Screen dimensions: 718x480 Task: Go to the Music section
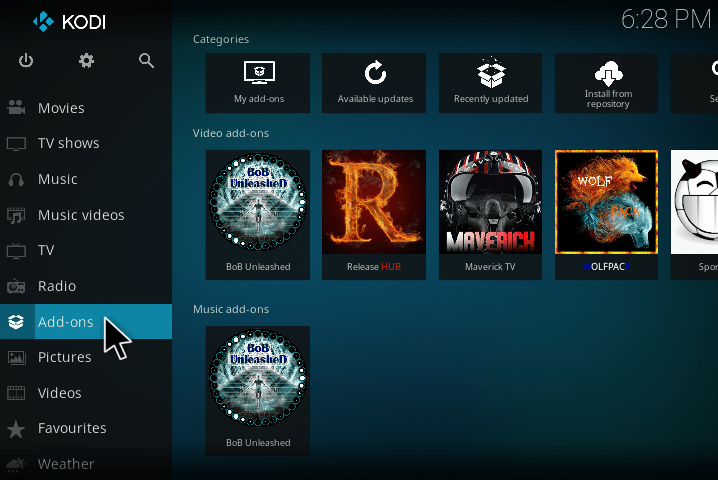(86, 179)
